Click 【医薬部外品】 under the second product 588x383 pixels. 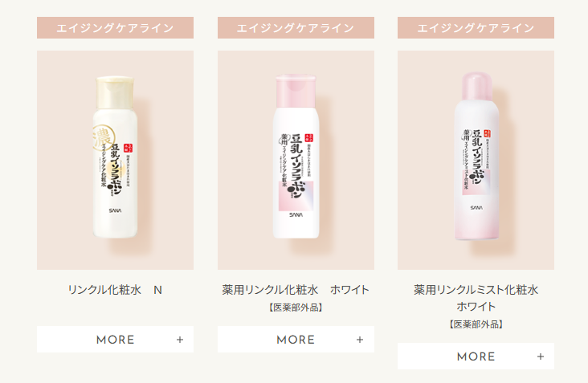[296, 308]
